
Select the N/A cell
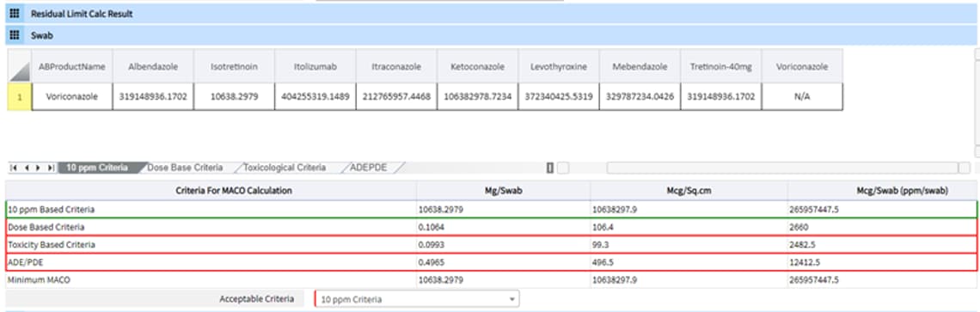pyautogui.click(x=802, y=97)
